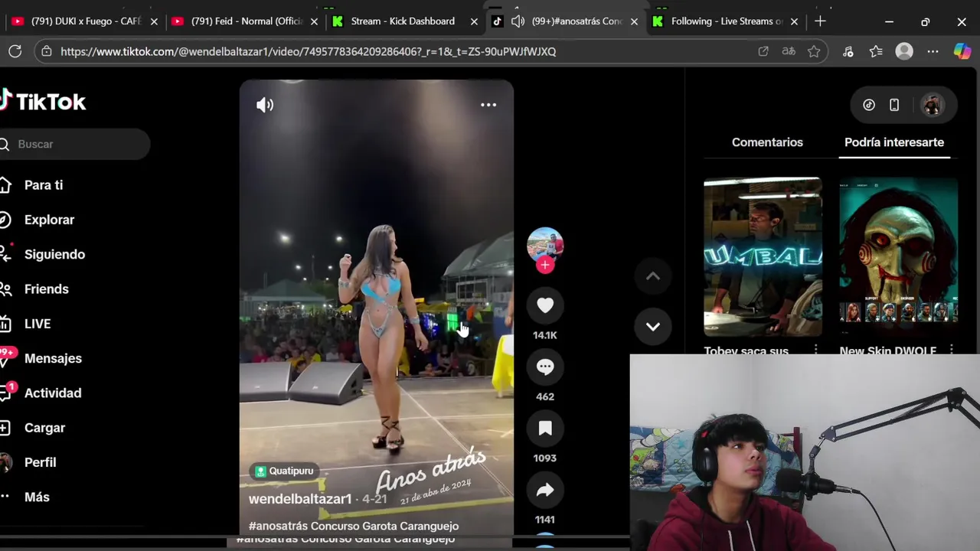Go to next video arrow
980x551 pixels.
click(x=653, y=327)
